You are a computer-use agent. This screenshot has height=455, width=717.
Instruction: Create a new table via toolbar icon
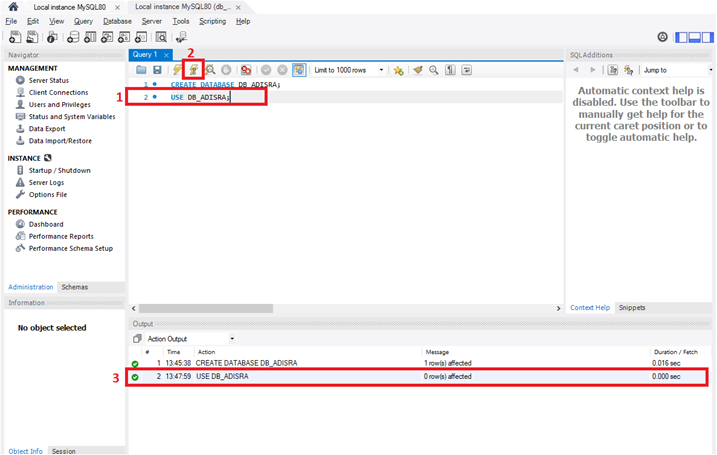90,37
